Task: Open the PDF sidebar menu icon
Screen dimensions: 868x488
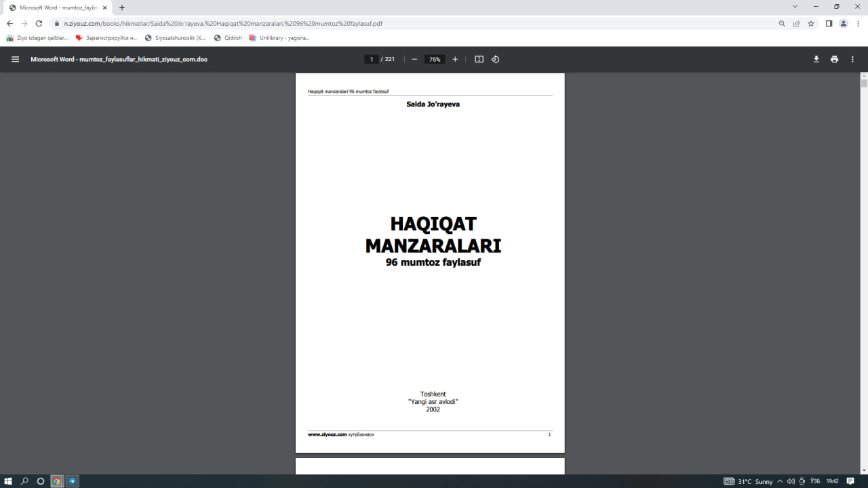Action: tap(15, 60)
